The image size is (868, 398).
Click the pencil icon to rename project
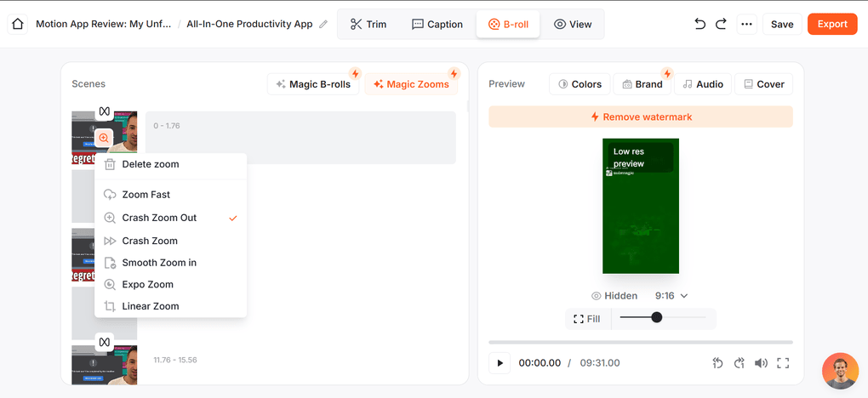(x=324, y=25)
